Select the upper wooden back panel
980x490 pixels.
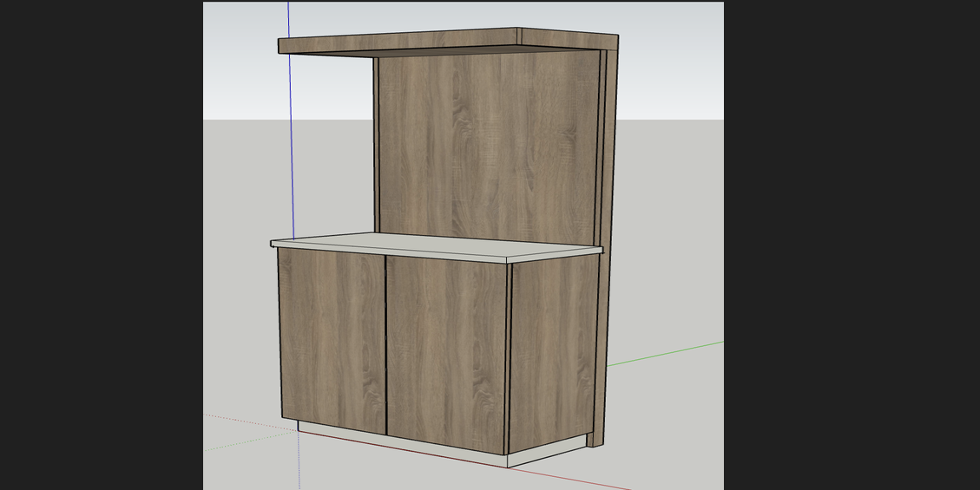[486, 143]
